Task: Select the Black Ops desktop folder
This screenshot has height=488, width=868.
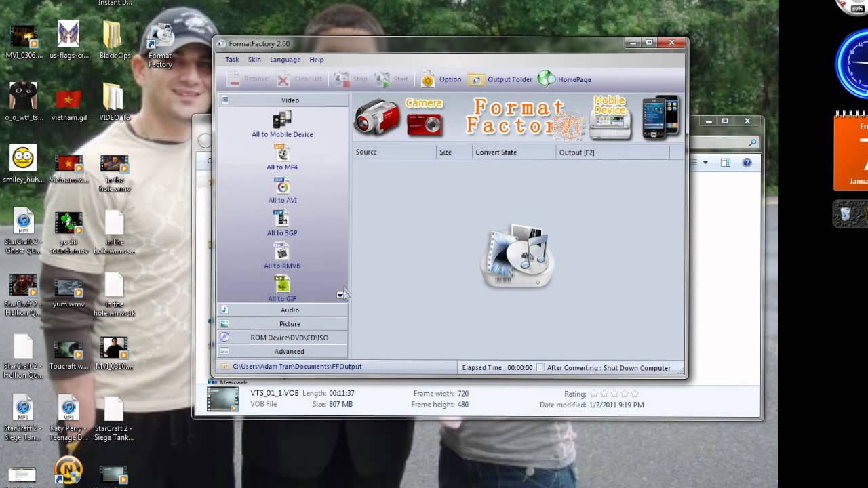Action: (115, 41)
